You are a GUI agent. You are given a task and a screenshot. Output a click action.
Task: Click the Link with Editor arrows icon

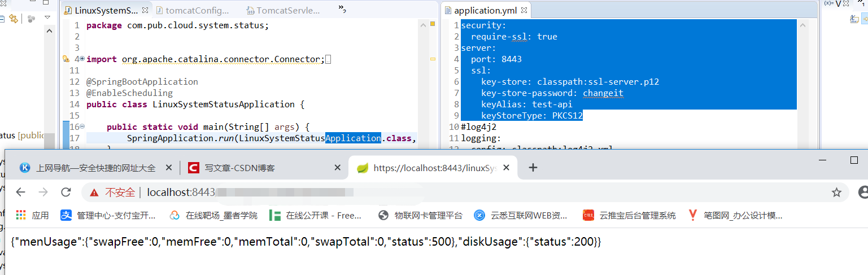[13, 19]
